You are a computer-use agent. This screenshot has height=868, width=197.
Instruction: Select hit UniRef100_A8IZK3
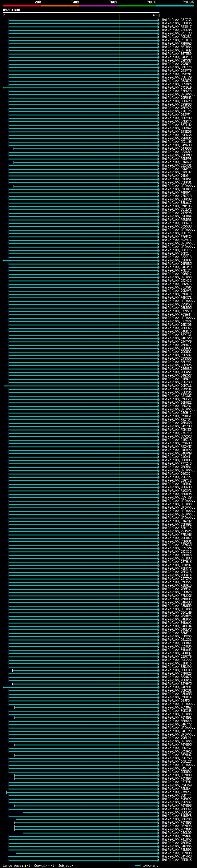(x=177, y=20)
